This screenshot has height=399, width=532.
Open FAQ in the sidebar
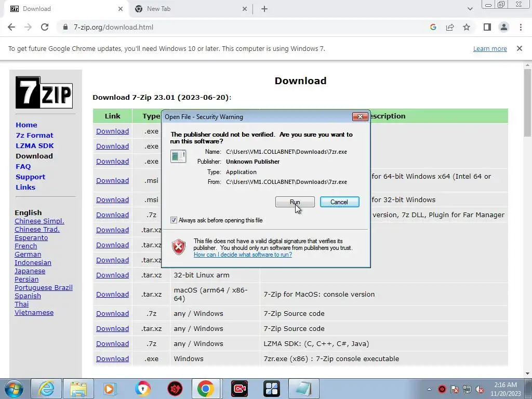coord(23,167)
